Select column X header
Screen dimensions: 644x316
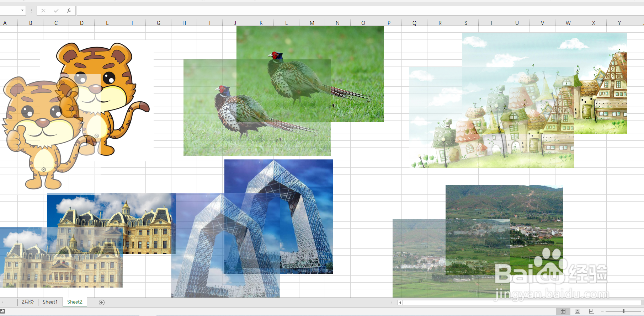coord(594,23)
